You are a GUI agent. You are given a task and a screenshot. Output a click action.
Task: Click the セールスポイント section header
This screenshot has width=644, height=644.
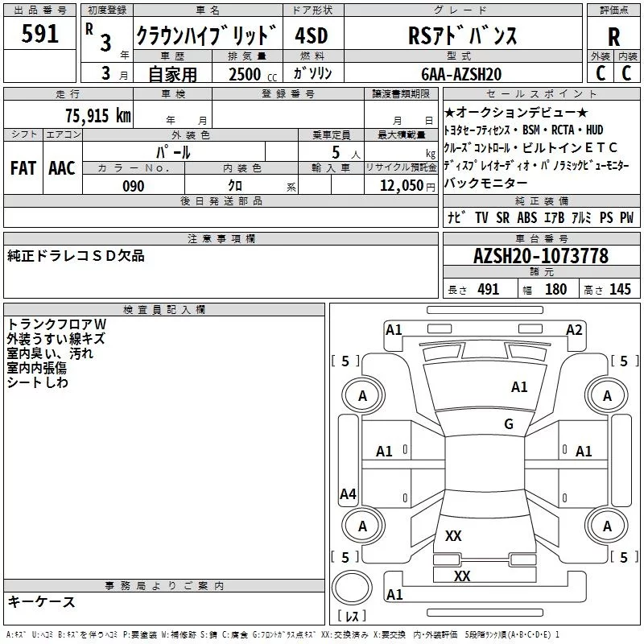coord(541,94)
